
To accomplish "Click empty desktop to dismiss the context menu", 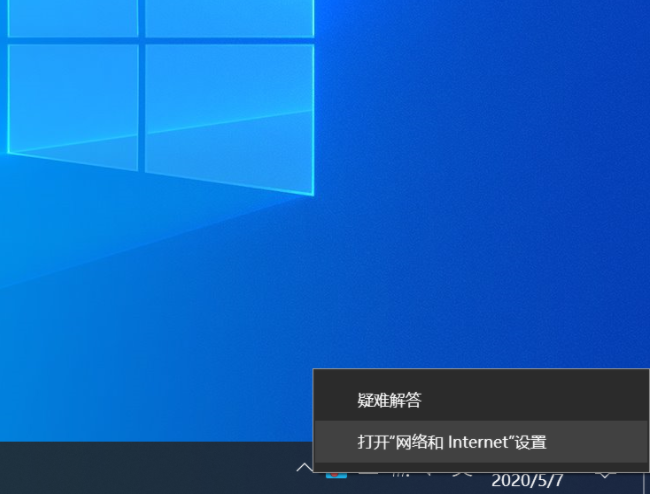I will 450,200.
